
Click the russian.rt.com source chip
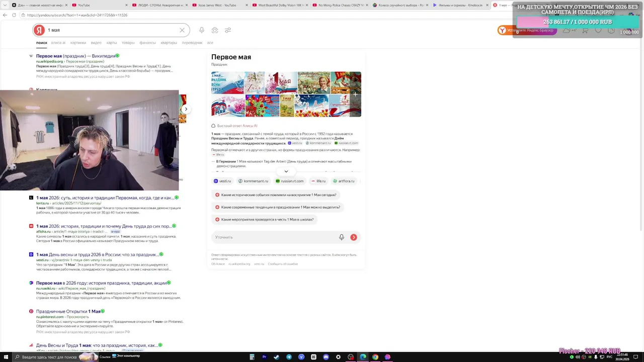point(289,181)
